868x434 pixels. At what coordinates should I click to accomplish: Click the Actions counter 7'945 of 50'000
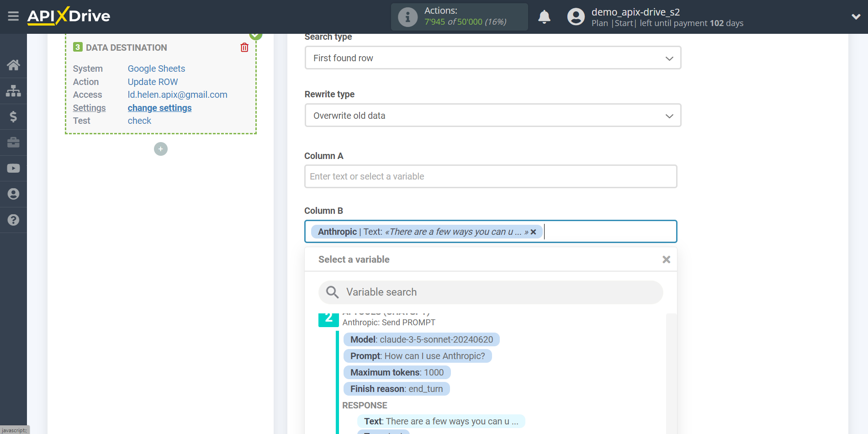[x=465, y=22]
